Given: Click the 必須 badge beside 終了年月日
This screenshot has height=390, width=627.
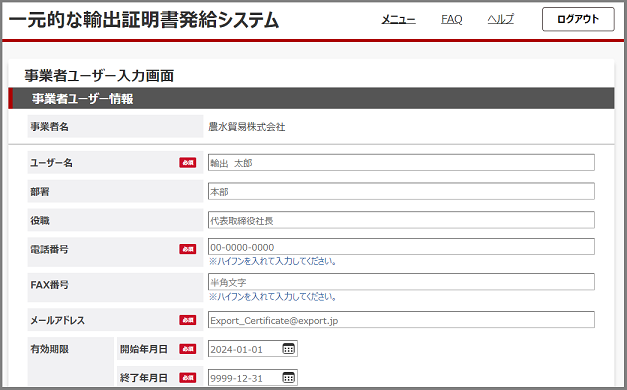Looking at the screenshot, I should click(188, 378).
